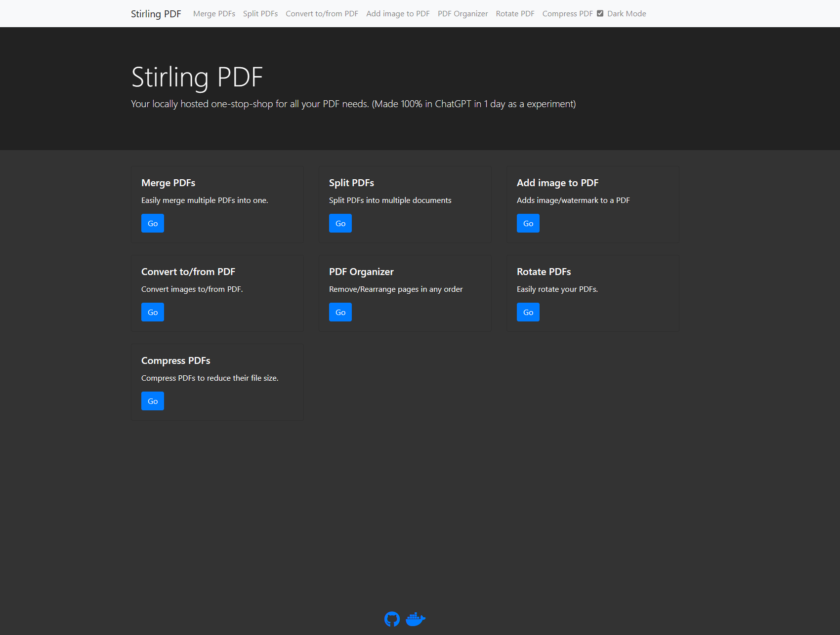Click Go under Convert to/from PDF card
This screenshot has height=635, width=840.
[152, 312]
